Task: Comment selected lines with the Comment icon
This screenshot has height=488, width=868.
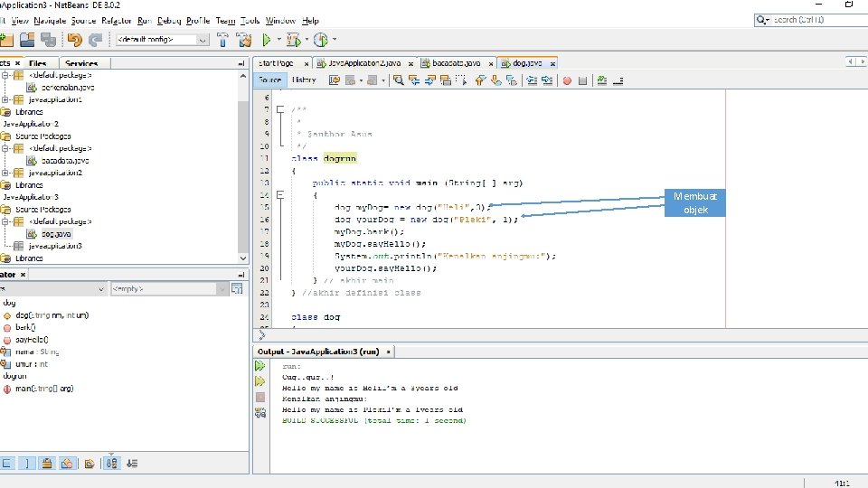Action: (602, 80)
